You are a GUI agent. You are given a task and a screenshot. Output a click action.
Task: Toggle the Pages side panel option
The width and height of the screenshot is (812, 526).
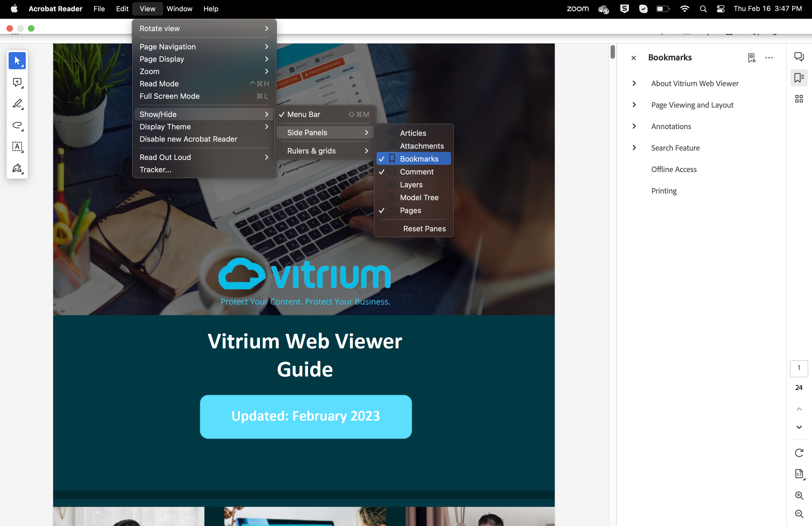[x=414, y=210]
